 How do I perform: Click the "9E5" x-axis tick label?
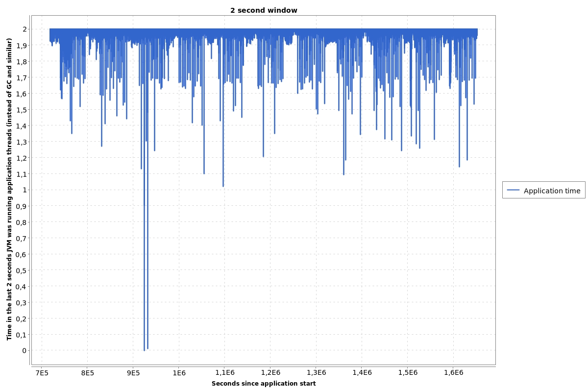click(133, 373)
